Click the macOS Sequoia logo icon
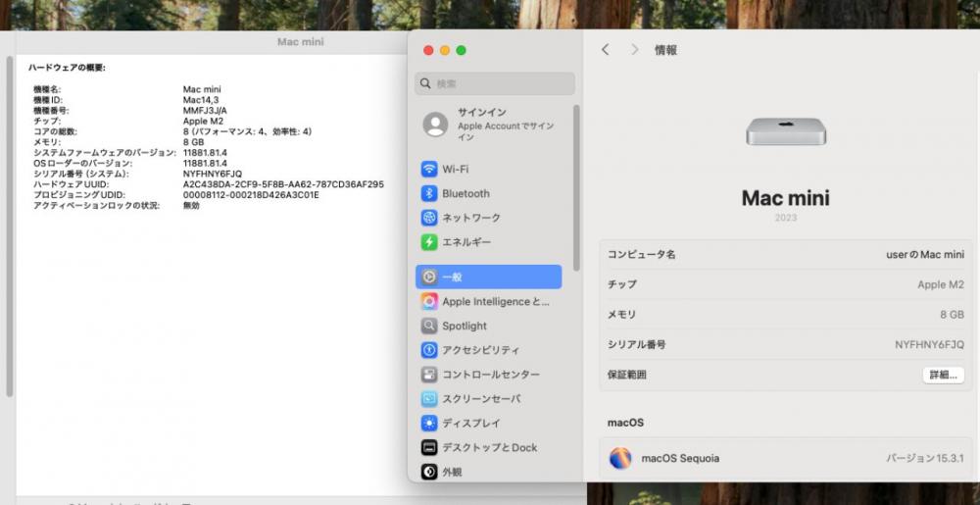The image size is (980, 505). tap(620, 458)
